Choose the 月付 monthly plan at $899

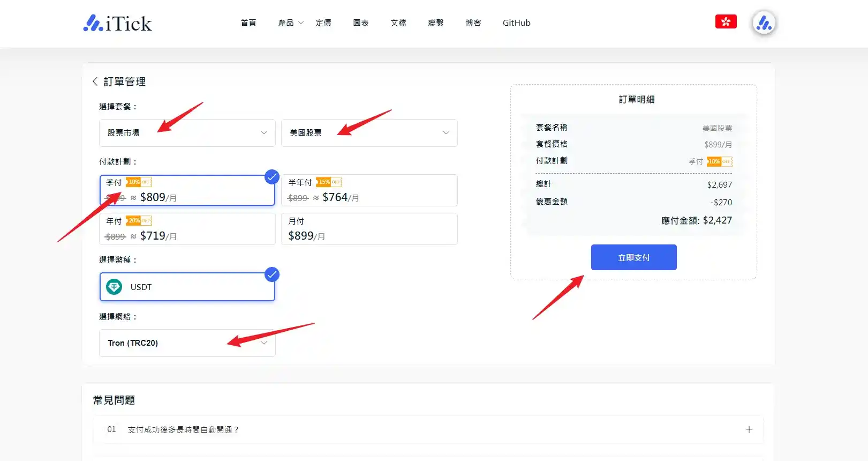point(369,229)
